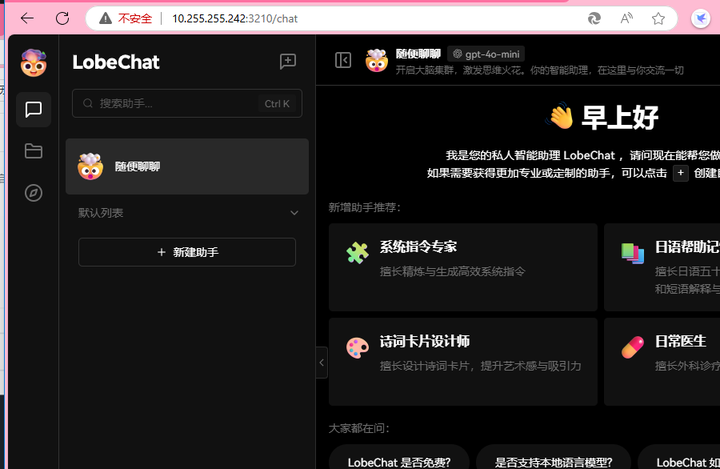Open the discover compass sidebar icon
This screenshot has height=469, width=720.
tap(34, 193)
